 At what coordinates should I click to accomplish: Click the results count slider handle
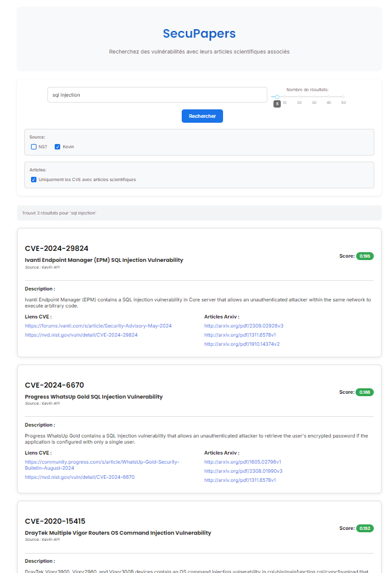pyautogui.click(x=277, y=97)
